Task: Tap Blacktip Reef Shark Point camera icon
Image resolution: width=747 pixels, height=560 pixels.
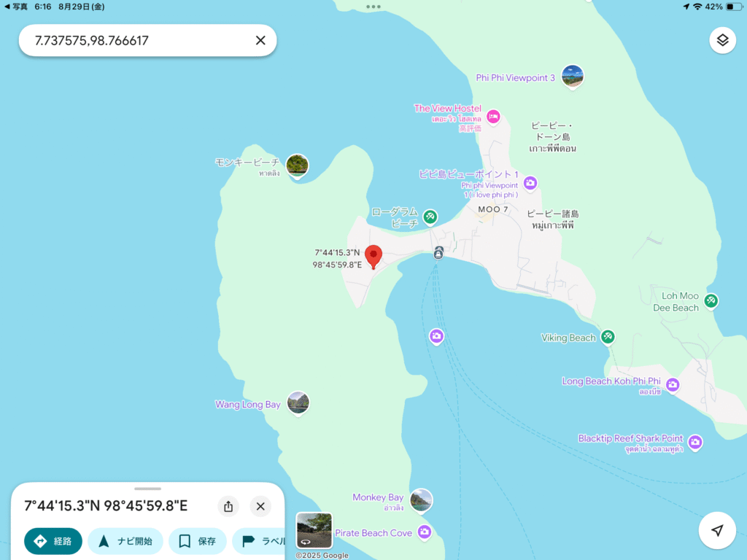Action: [695, 443]
